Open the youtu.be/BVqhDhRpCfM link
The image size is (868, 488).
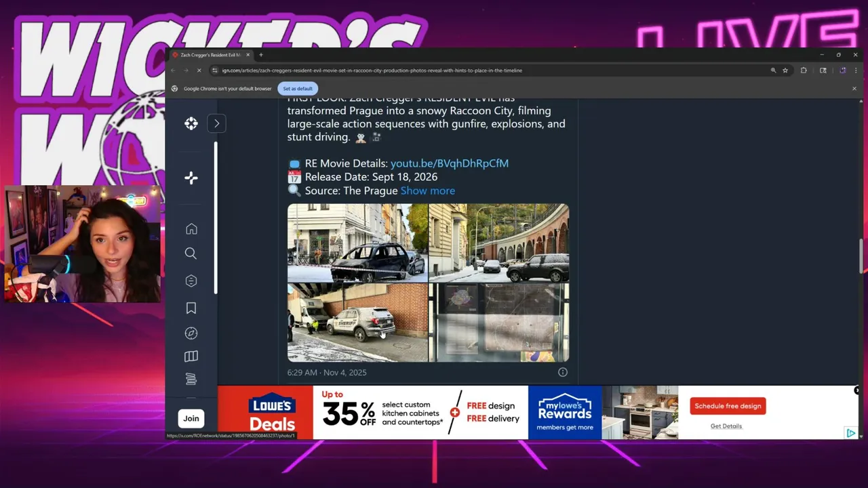pos(450,163)
